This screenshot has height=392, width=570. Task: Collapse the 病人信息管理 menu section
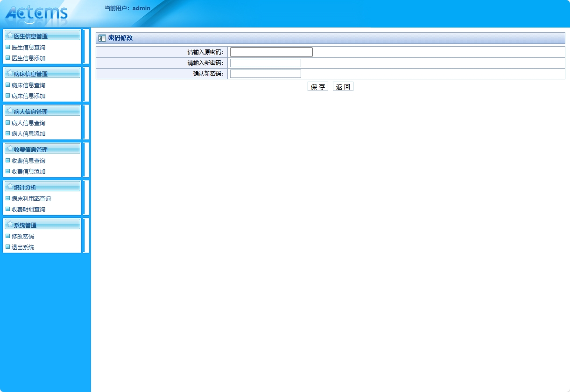click(x=42, y=111)
